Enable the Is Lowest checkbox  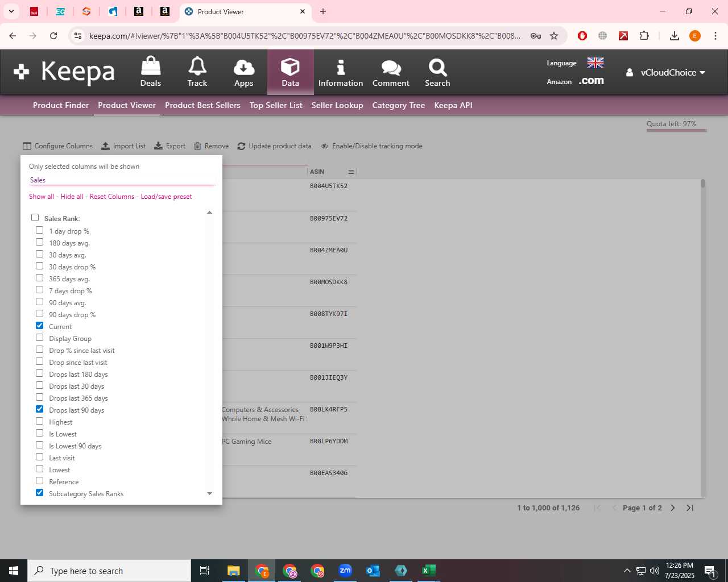click(x=39, y=433)
